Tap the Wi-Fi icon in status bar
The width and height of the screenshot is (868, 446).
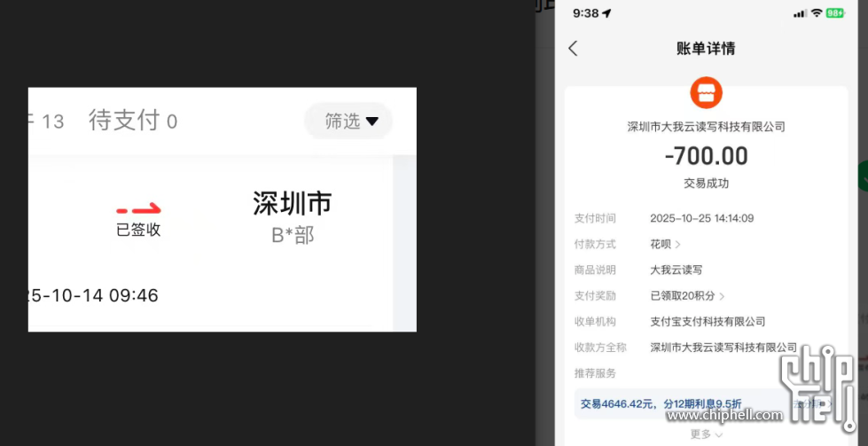(x=816, y=13)
